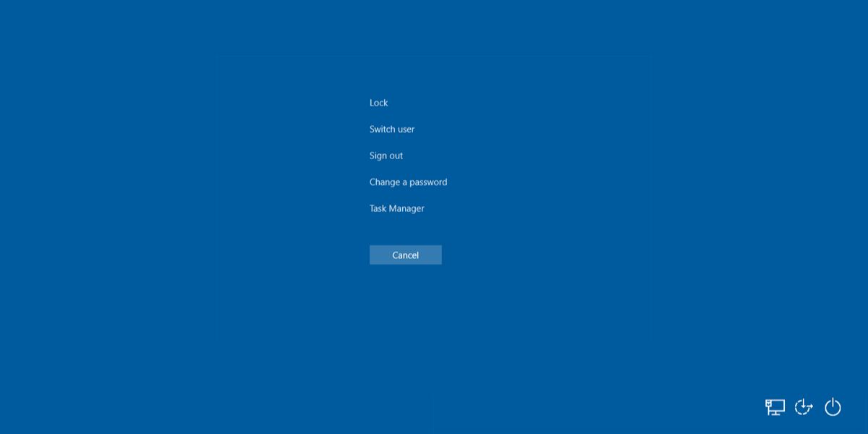Click Sign out

click(x=386, y=156)
